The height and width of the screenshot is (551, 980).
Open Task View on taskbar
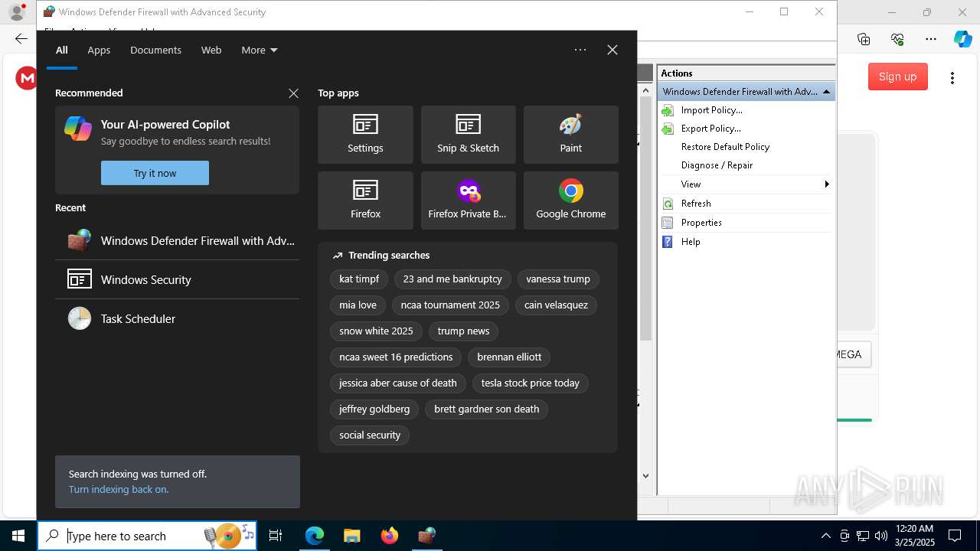[276, 536]
